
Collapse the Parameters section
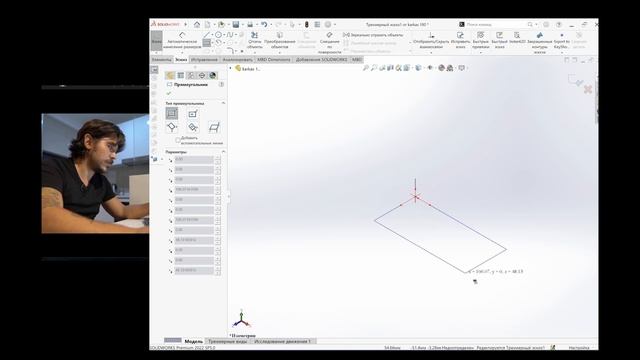[x=223, y=152]
